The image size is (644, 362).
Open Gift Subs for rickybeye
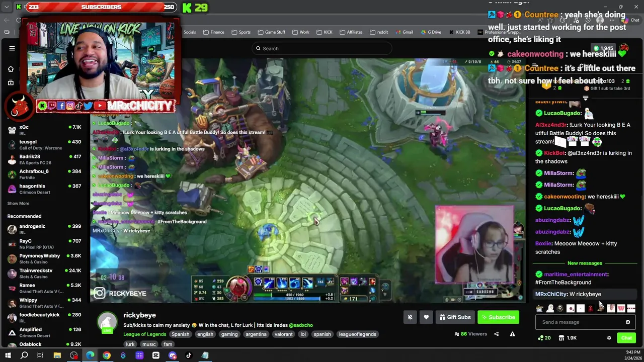455,317
